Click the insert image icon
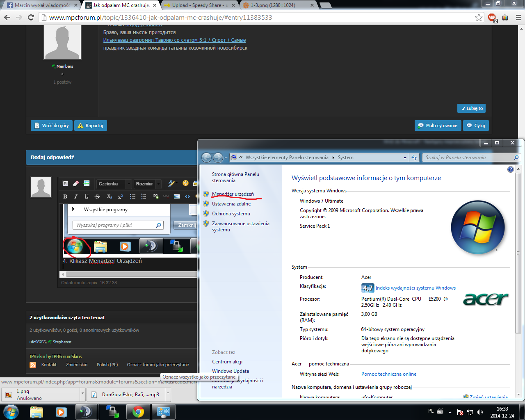This screenshot has width=525, height=420. 177,196
